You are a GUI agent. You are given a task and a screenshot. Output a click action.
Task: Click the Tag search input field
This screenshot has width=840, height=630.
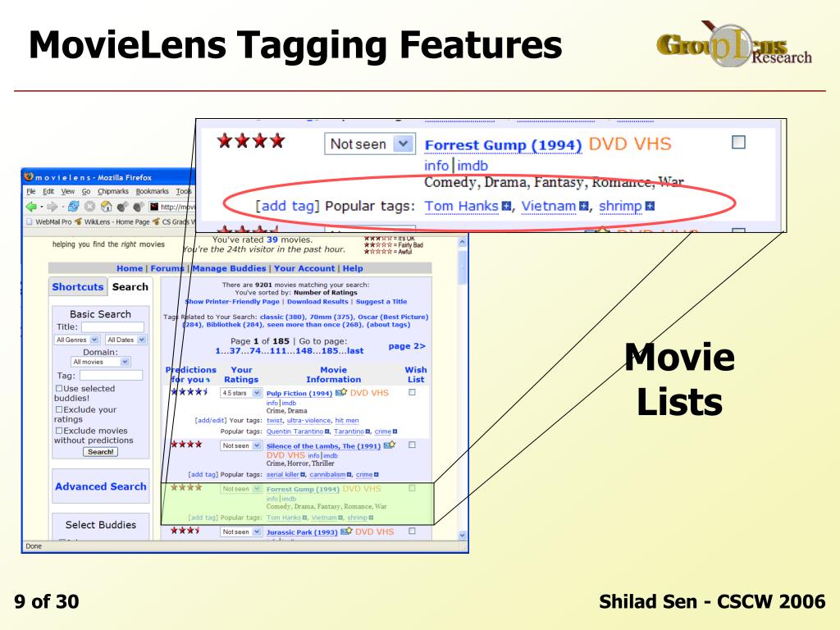coord(111,376)
